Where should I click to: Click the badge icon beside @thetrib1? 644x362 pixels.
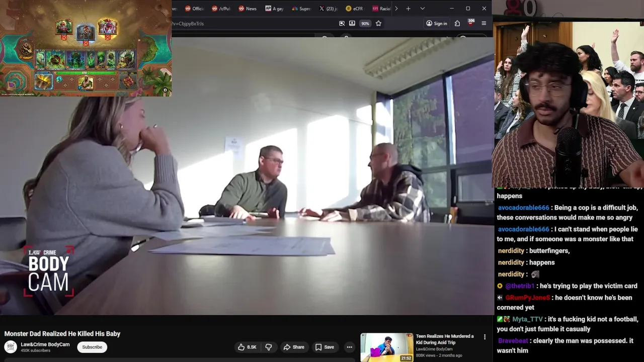click(x=500, y=286)
